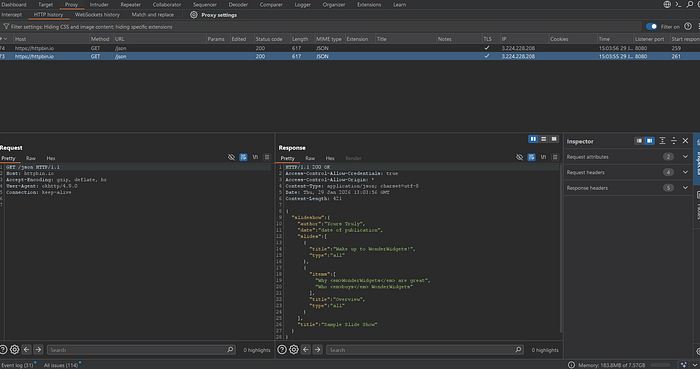
Task: Toggle pretty-print wrap button in Request
Action: click(243, 157)
